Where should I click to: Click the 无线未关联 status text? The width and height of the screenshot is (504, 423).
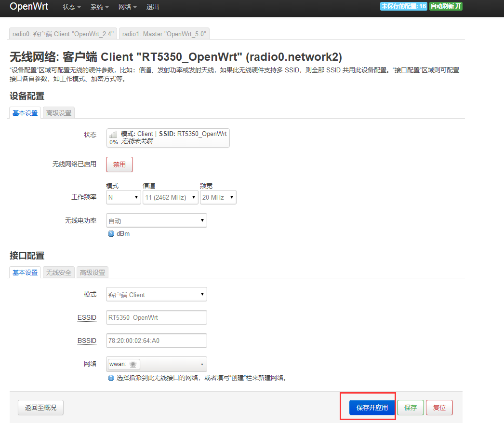pyautogui.click(x=137, y=141)
